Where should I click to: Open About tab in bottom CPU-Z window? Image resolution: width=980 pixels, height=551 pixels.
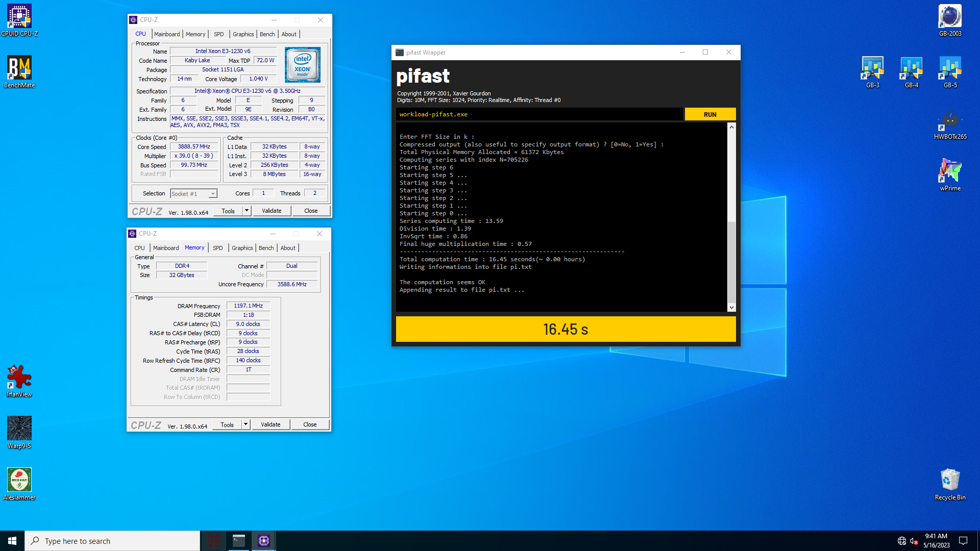288,248
